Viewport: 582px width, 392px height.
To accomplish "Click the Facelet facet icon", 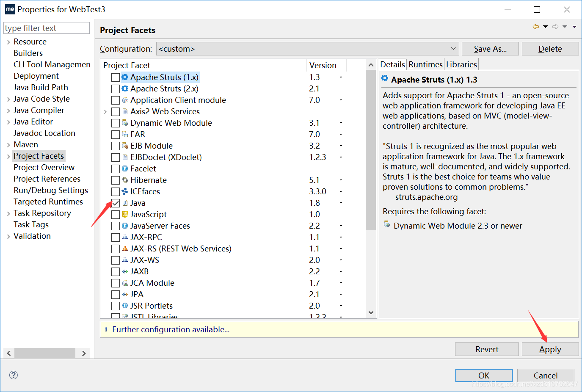I will tap(125, 168).
